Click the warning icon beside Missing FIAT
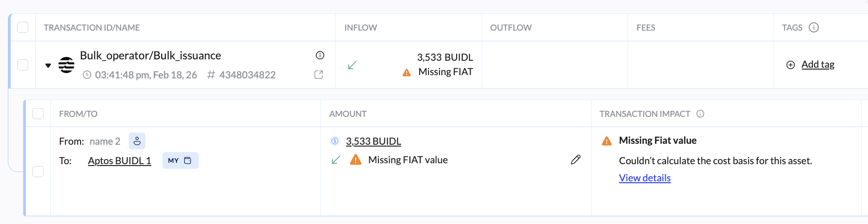 click(407, 72)
